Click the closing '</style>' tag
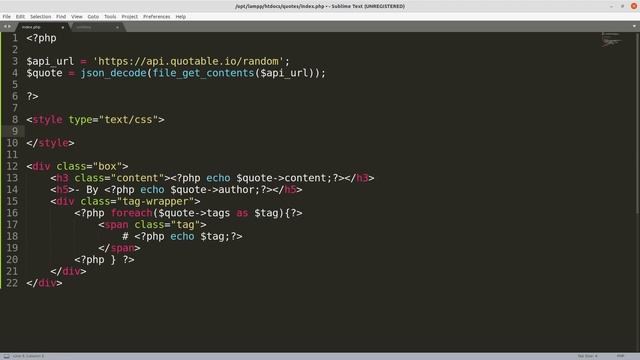 (50, 143)
